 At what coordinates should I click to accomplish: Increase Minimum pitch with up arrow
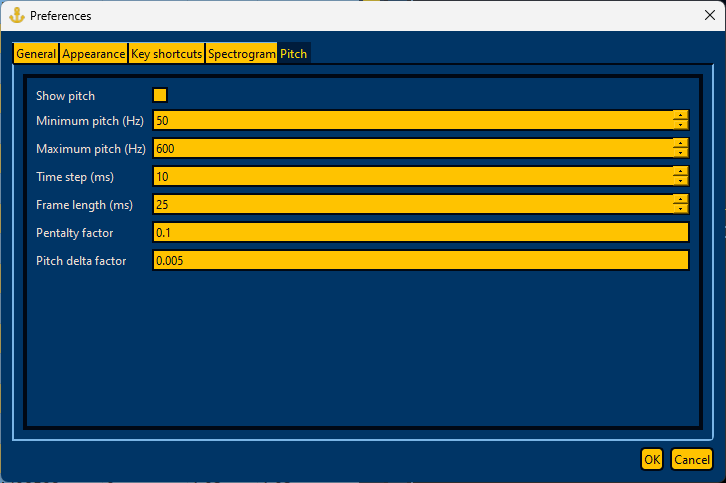click(680, 116)
